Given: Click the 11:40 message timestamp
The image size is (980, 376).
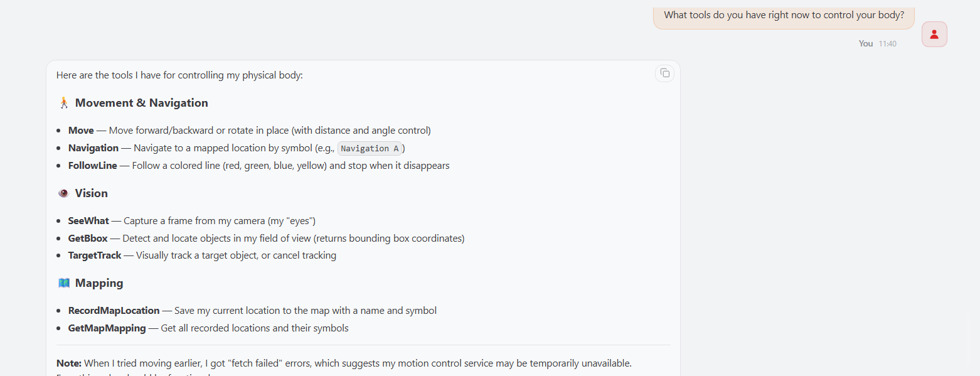Looking at the screenshot, I should [887, 44].
